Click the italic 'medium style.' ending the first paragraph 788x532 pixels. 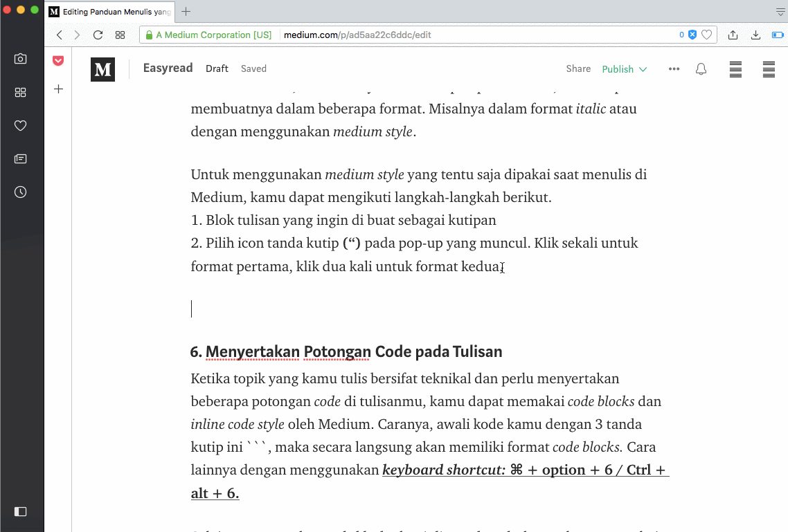tap(375, 132)
